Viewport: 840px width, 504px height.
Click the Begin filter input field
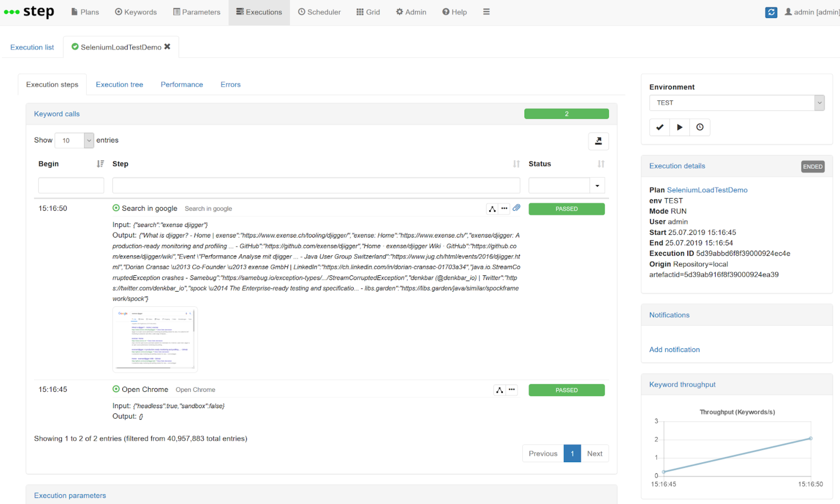pyautogui.click(x=71, y=185)
